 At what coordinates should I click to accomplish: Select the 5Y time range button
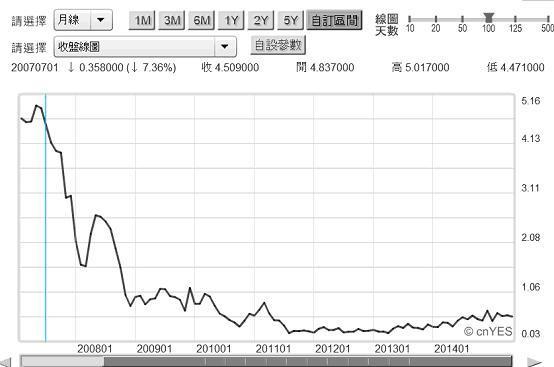coord(290,20)
